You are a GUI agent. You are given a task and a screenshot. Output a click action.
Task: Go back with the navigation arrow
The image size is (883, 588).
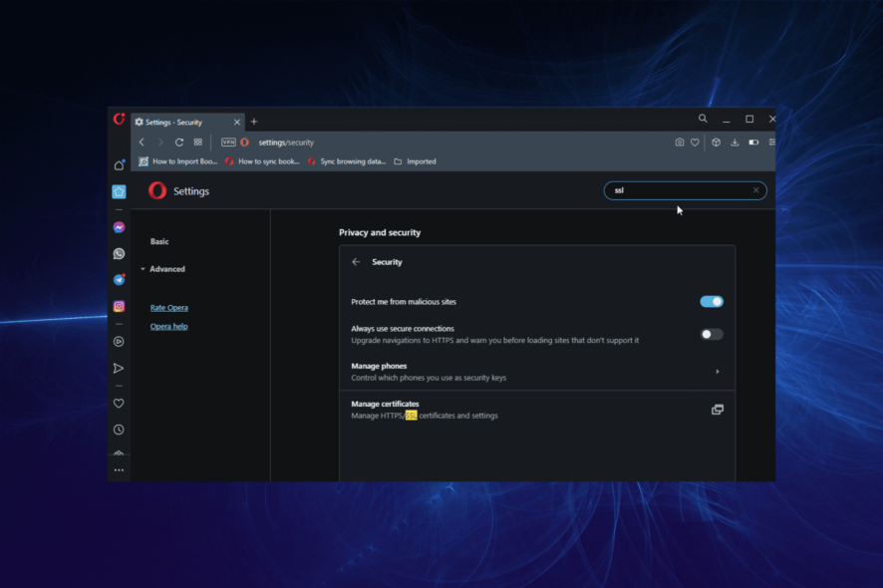142,143
